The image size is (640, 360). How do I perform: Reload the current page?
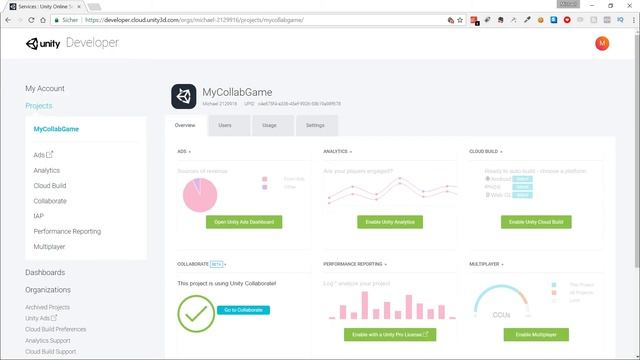pyautogui.click(x=31, y=20)
